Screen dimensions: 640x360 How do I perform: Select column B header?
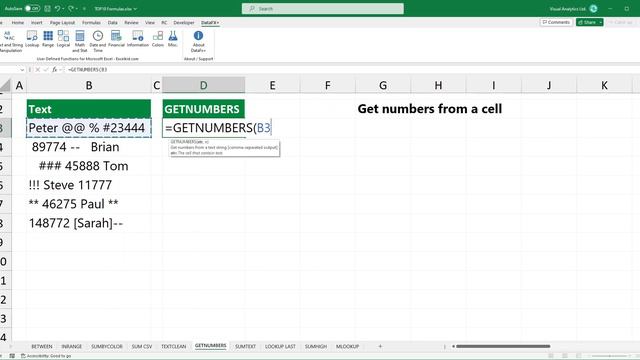click(89, 85)
